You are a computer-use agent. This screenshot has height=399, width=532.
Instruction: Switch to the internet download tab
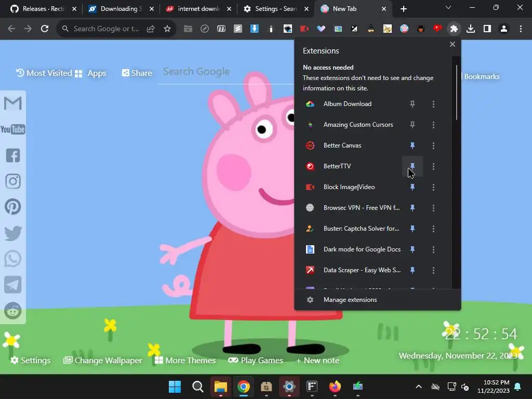pos(198,9)
